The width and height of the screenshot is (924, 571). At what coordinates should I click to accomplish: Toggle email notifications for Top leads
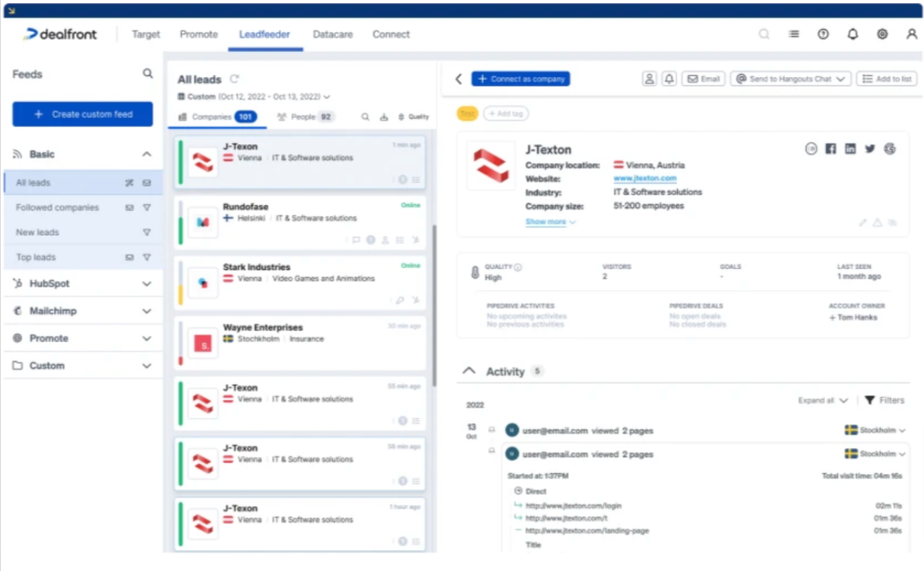tap(129, 257)
